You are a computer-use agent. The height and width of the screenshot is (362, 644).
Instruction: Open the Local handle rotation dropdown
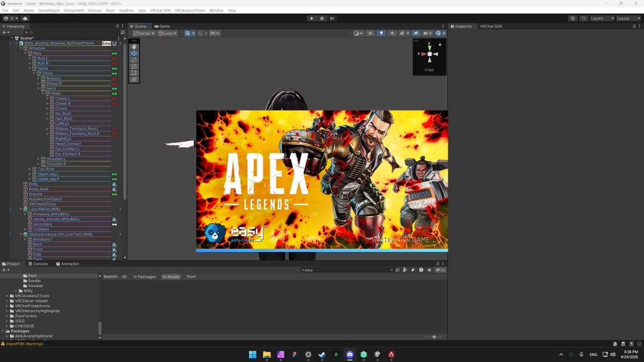click(168, 33)
